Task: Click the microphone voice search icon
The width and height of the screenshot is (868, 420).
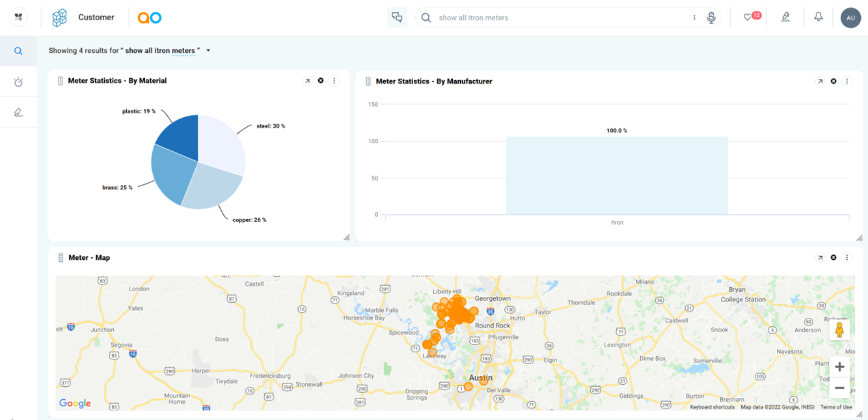Action: 711,18
